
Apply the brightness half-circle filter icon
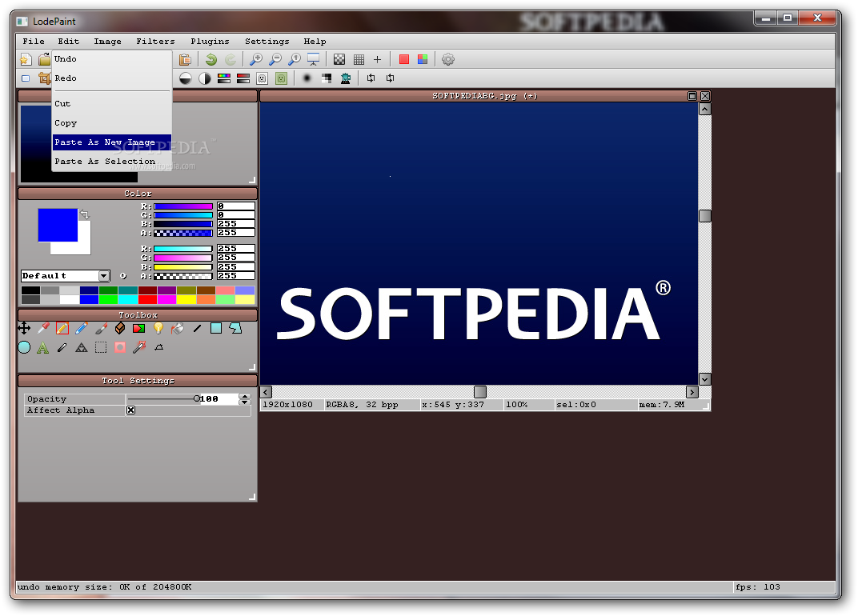(186, 78)
